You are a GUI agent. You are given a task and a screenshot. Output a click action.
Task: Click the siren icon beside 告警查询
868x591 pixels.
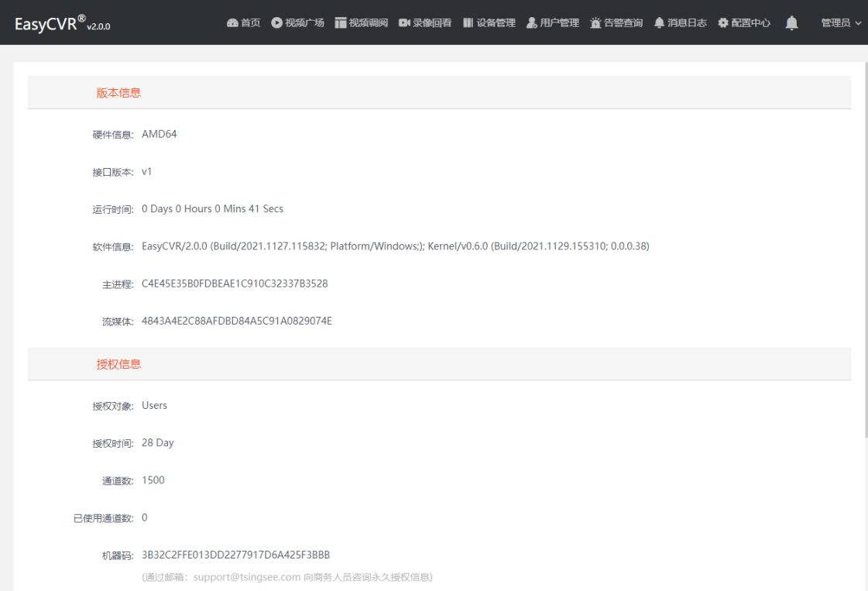pyautogui.click(x=595, y=22)
